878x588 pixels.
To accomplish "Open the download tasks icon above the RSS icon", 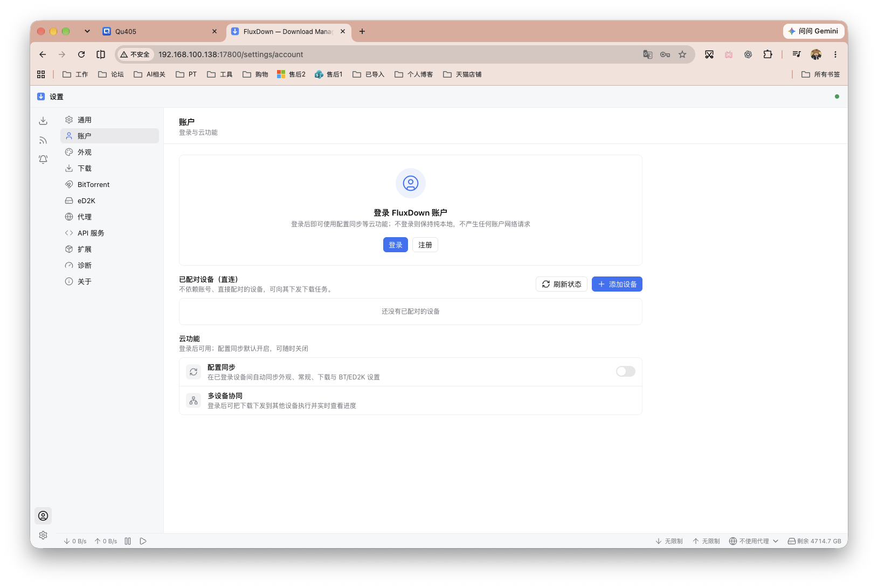I will [43, 121].
